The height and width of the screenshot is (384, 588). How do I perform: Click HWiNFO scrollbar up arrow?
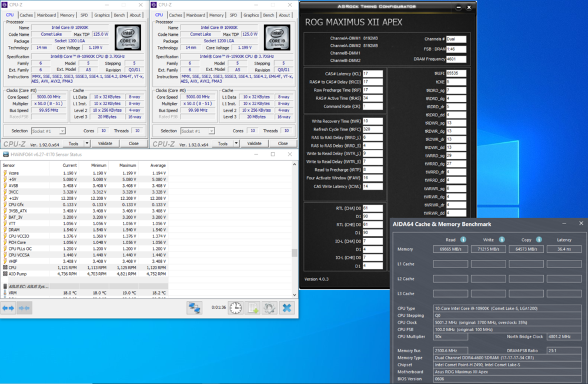(295, 164)
